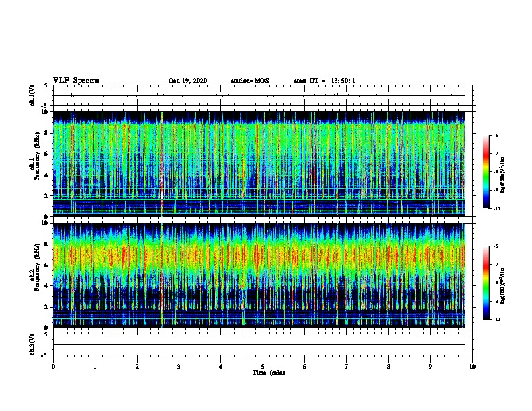Click the ch.1 voltage waveform trace
532x411 pixels.
259,95
